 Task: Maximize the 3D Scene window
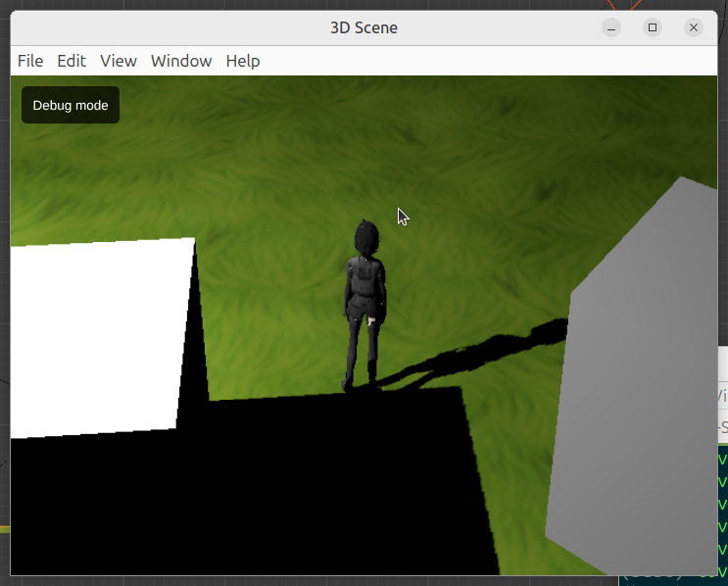pyautogui.click(x=653, y=27)
